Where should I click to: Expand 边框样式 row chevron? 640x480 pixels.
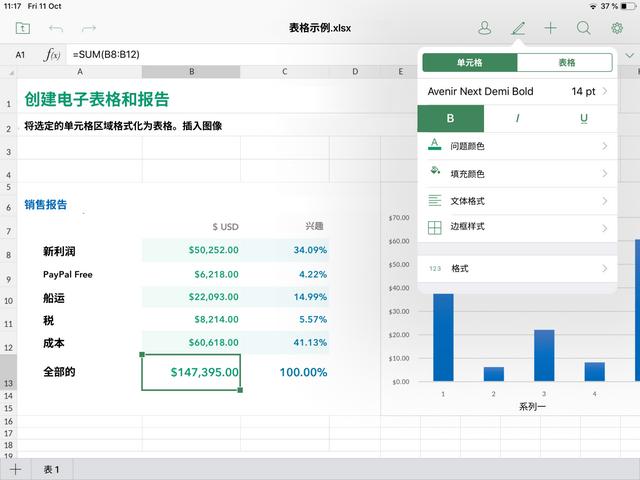[x=604, y=228]
